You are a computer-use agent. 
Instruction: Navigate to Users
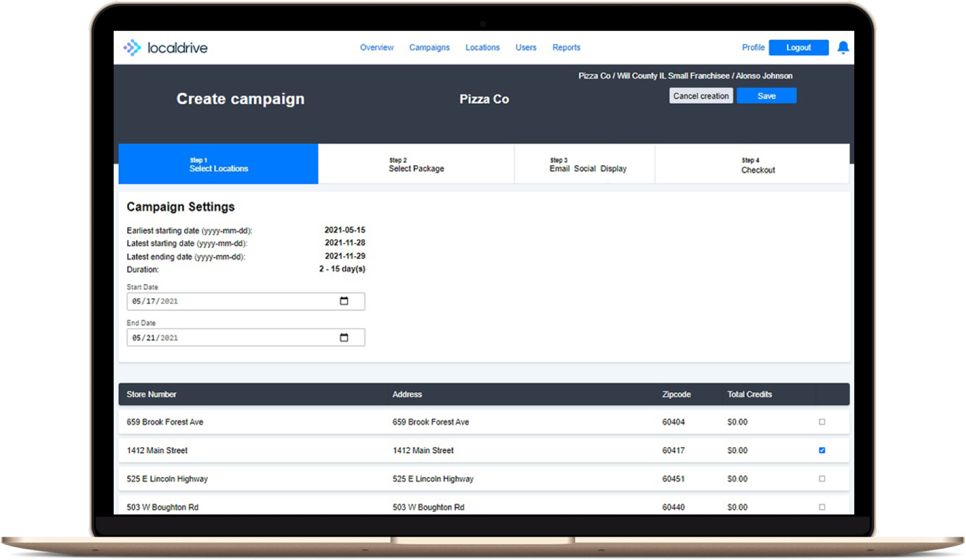click(x=526, y=48)
